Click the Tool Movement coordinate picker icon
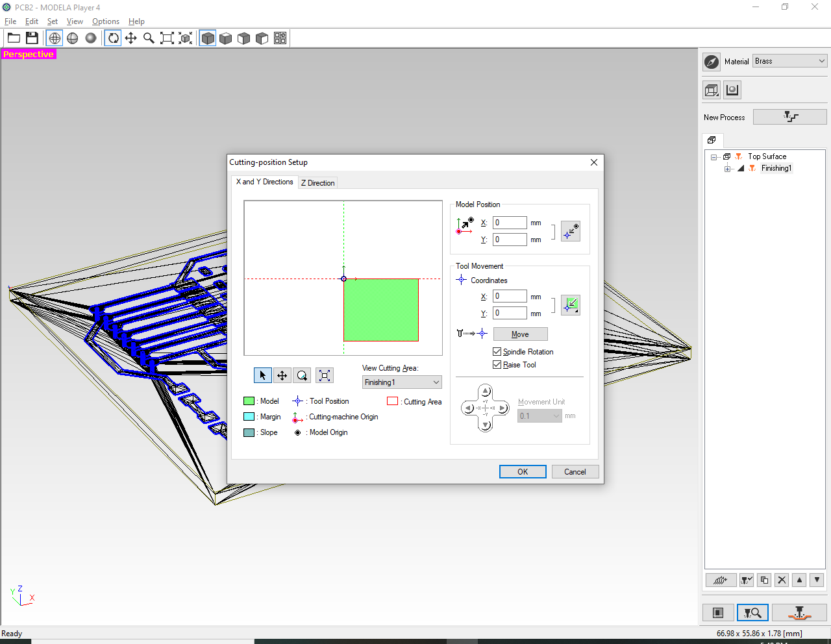This screenshot has height=644, width=831. [x=571, y=304]
